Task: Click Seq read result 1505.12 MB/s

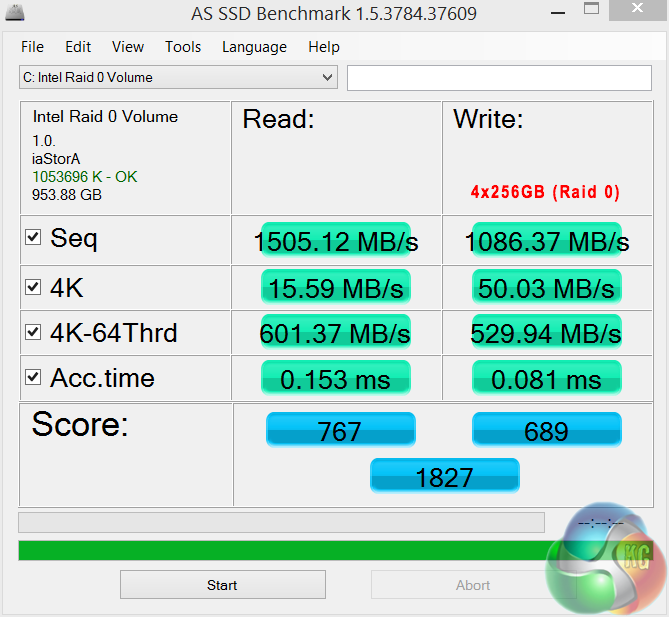Action: pyautogui.click(x=336, y=241)
